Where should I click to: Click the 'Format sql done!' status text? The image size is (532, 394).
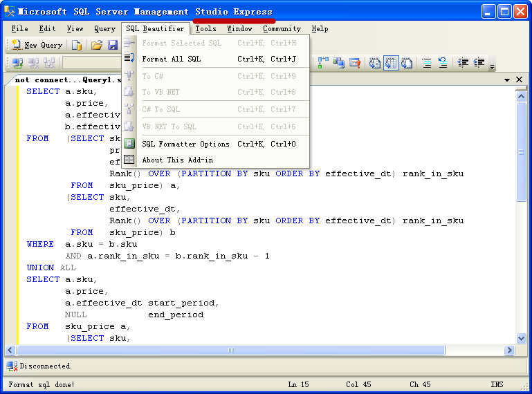(x=42, y=384)
